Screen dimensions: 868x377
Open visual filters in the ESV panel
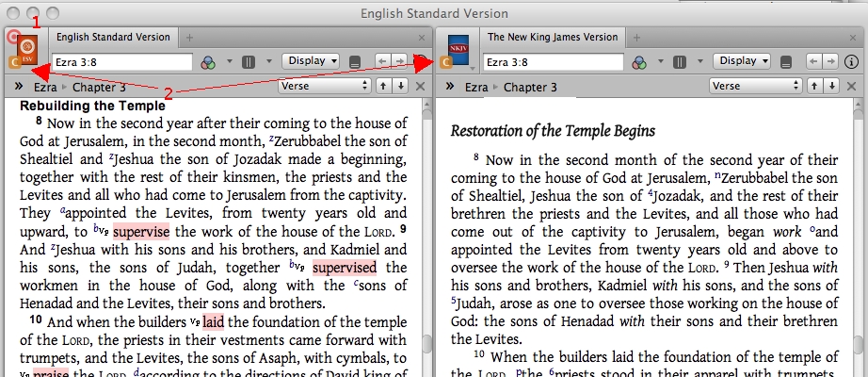[x=208, y=62]
